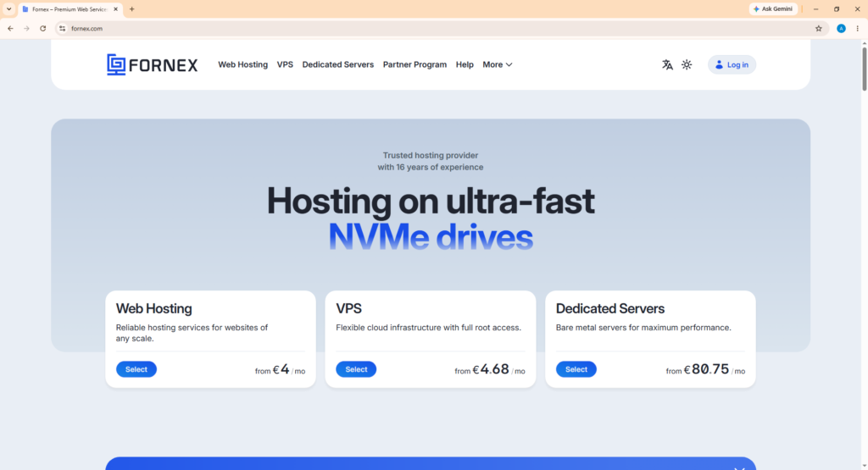Open the tab search dropdown arrow

tap(8, 8)
